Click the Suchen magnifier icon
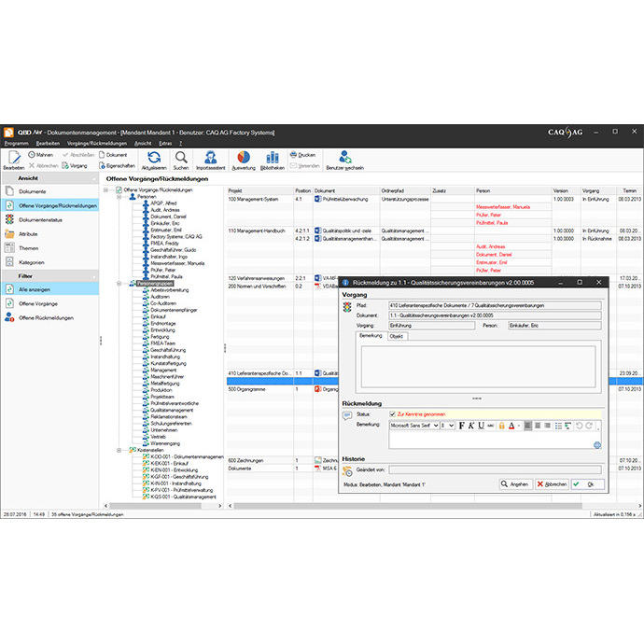The height and width of the screenshot is (644, 644). pos(181,158)
